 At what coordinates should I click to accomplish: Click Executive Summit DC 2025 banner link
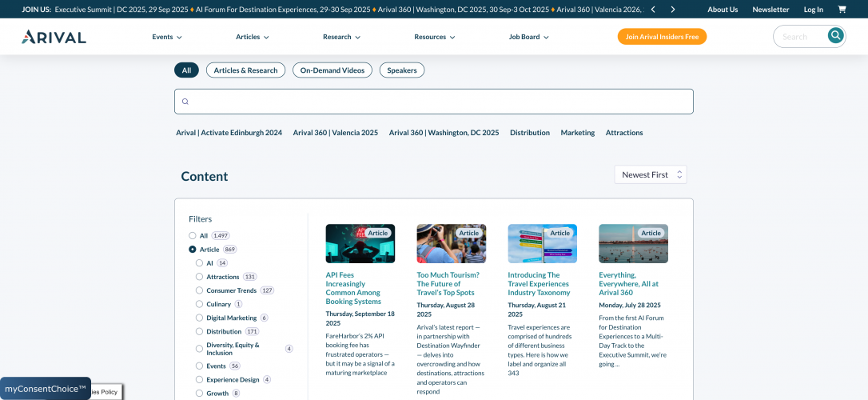click(x=121, y=10)
